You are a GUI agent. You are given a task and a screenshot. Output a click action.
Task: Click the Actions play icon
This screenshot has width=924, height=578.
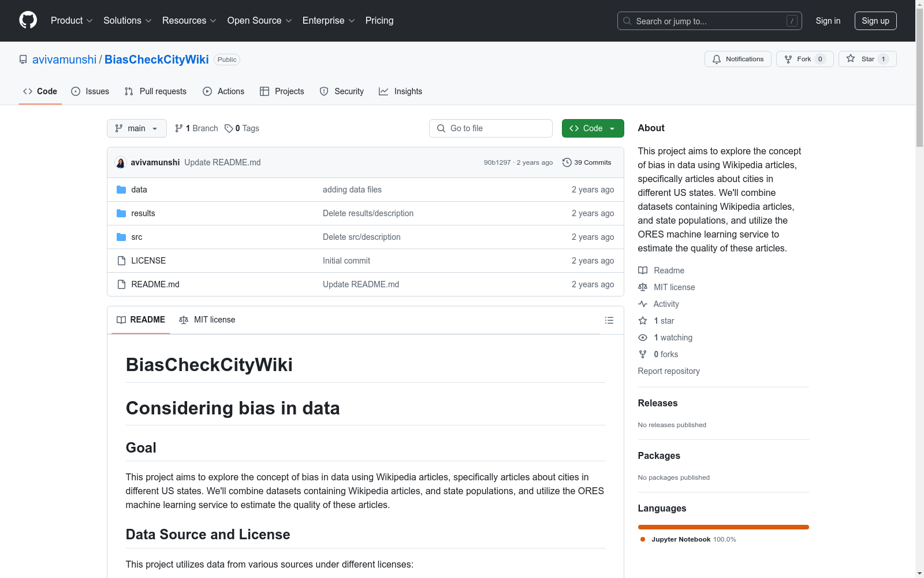tap(207, 91)
